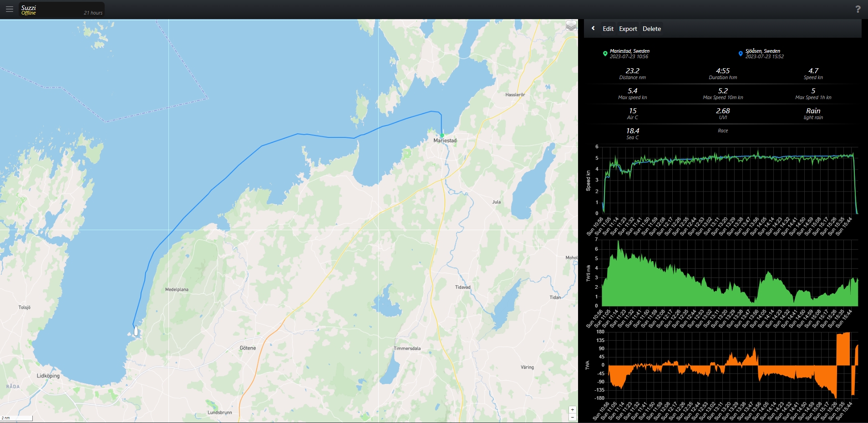The height and width of the screenshot is (423, 868).
Task: Click Edit in the log toolbar
Action: (608, 29)
